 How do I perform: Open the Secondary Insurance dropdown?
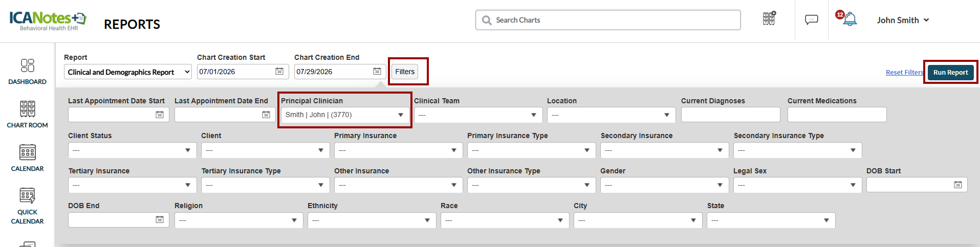[664, 150]
